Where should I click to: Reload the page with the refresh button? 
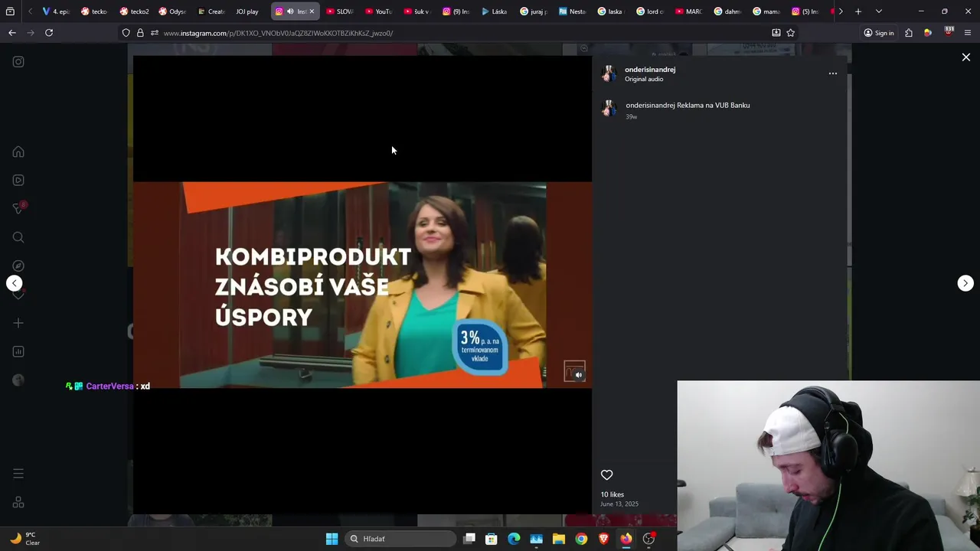[x=49, y=33]
